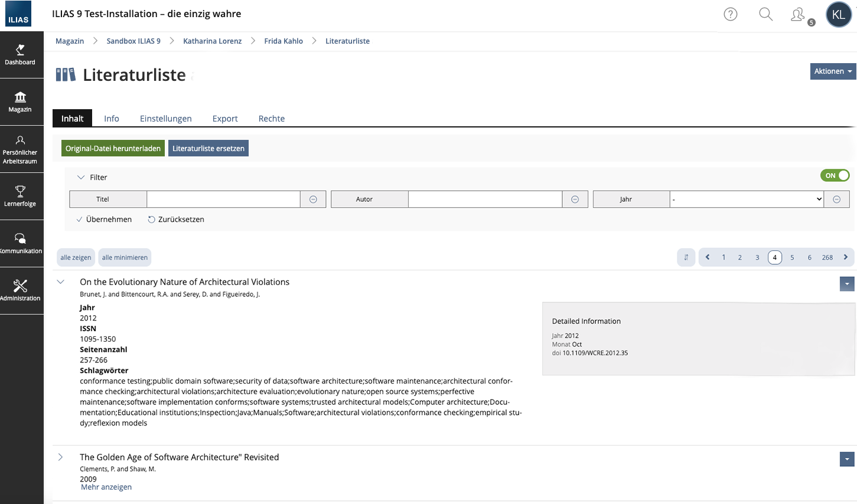The image size is (857, 504).
Task: Open the search magnifier icon
Action: 765,14
